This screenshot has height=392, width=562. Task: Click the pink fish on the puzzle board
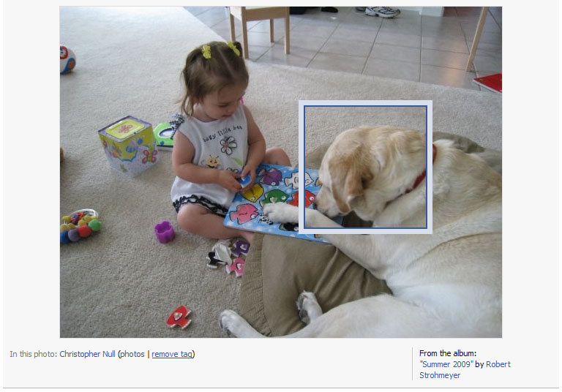tap(245, 213)
